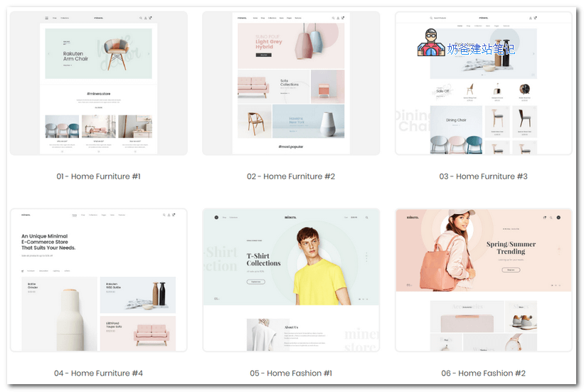Open the "03 - Home Furniture #3" caption link
This screenshot has width=584, height=392.
pos(483,176)
